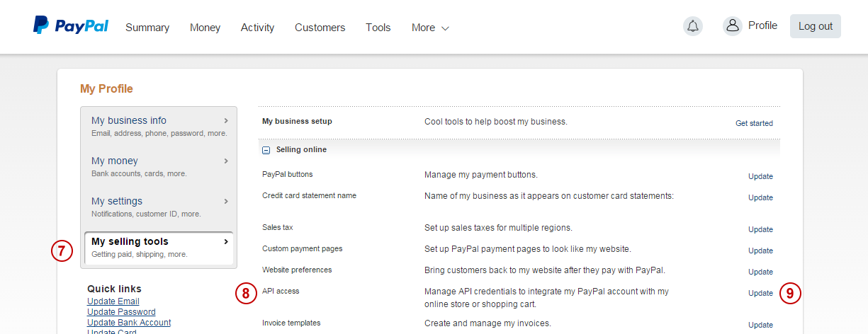Update Custom payment pages
This screenshot has height=334, width=868.
(760, 250)
